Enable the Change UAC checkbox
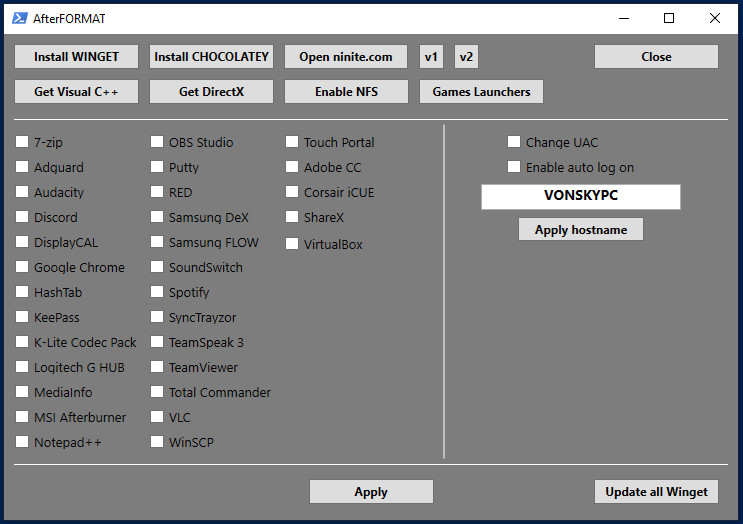Viewport: 743px width, 524px height. click(x=514, y=142)
